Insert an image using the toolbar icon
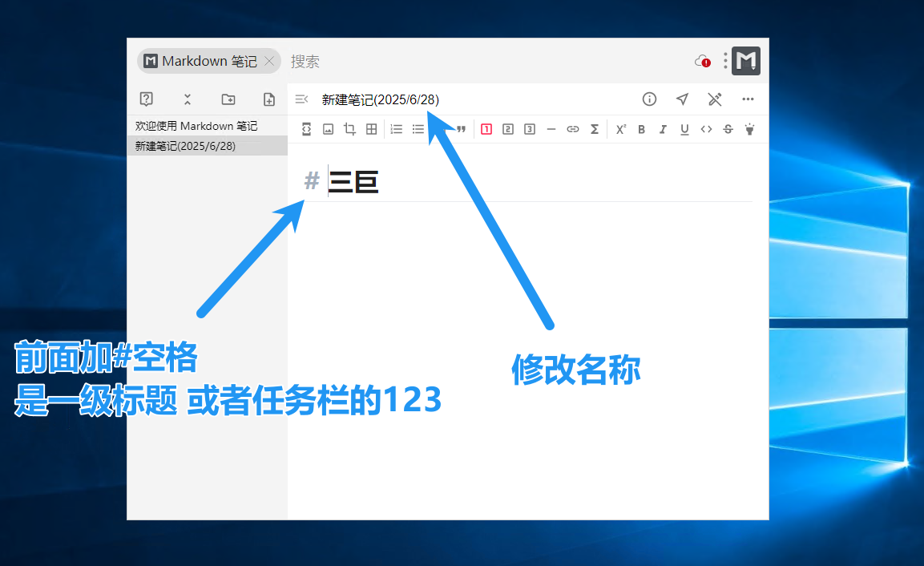The width and height of the screenshot is (924, 566). pyautogui.click(x=328, y=129)
